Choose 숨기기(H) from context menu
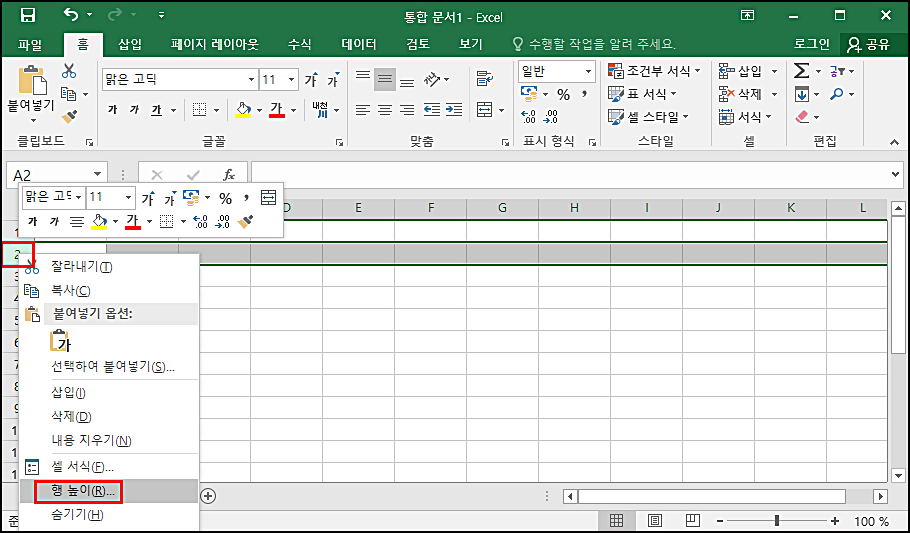Image resolution: width=910 pixels, height=533 pixels. [x=109, y=515]
